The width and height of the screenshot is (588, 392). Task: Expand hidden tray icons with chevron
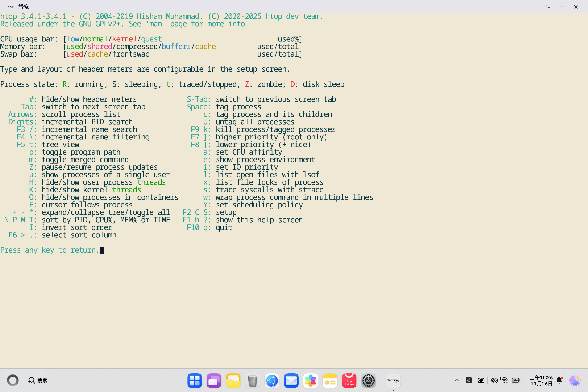(456, 381)
